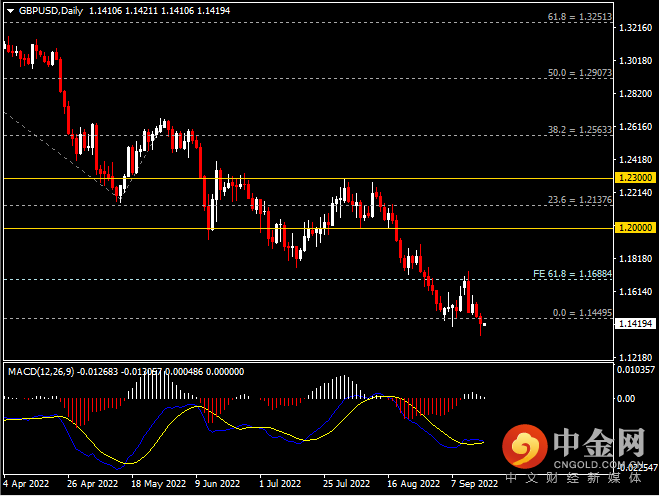
Task: Click the GBPUSD,Daily chart title
Action: tap(51, 11)
